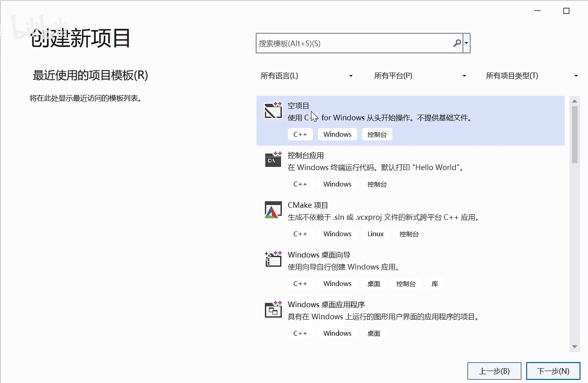
Task: Select the 桌面 tag under Windows 桌面应用程序
Action: pyautogui.click(x=373, y=333)
